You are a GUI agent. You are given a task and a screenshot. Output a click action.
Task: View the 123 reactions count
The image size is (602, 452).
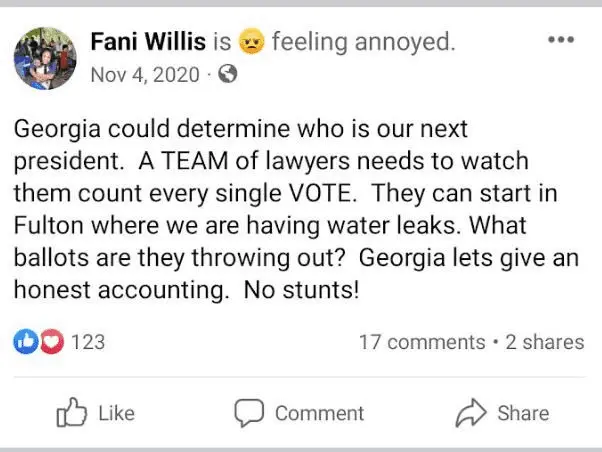[88, 342]
